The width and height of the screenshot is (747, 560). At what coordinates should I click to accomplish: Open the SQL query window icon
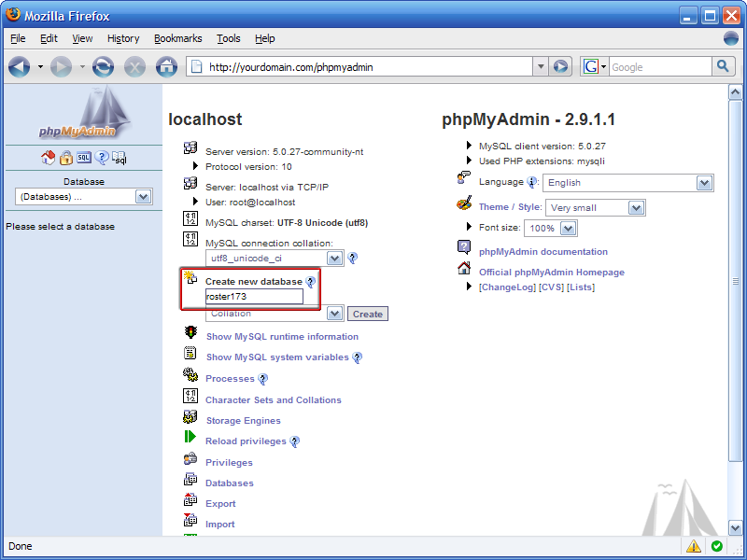click(x=84, y=158)
